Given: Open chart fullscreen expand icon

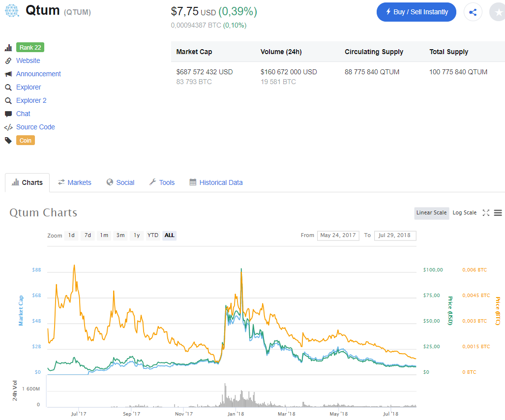Looking at the screenshot, I should (x=486, y=212).
